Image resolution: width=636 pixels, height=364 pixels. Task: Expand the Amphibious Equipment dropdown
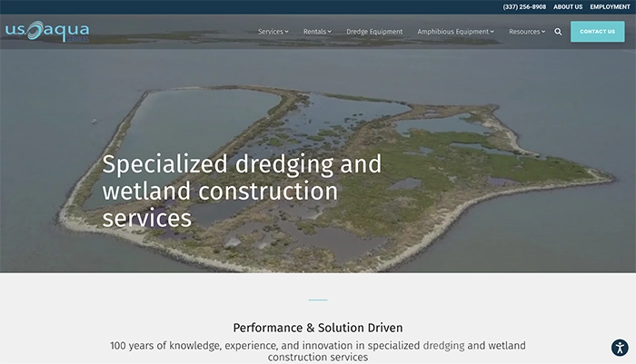click(x=455, y=32)
